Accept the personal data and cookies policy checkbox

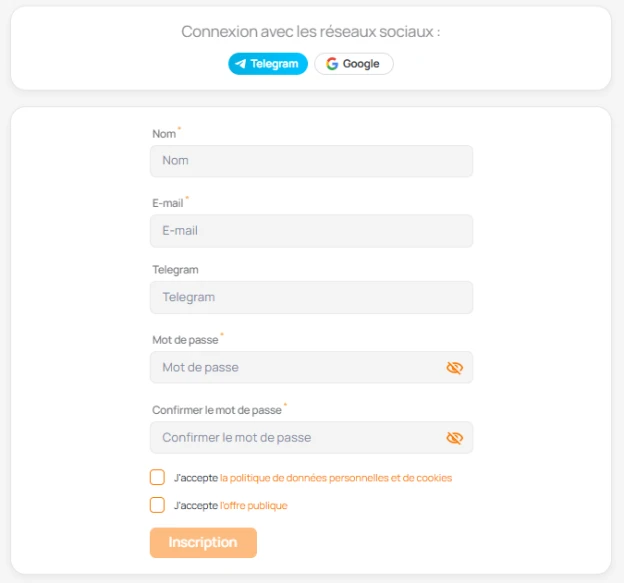click(157, 477)
